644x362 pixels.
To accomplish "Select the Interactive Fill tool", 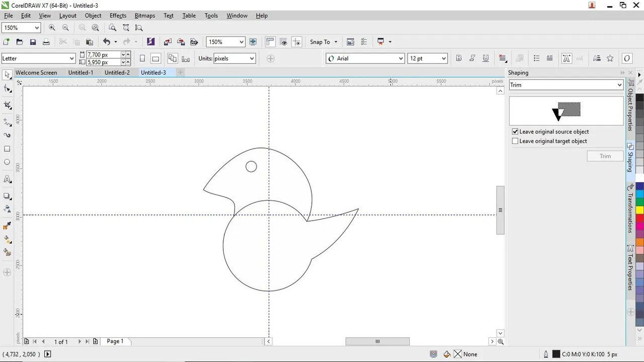I will (x=7, y=239).
